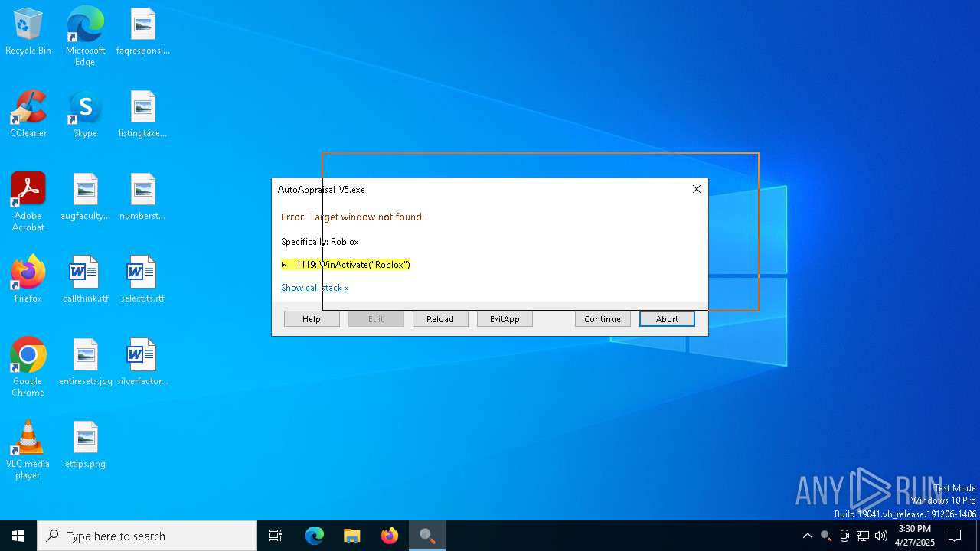
Task: Select the silverfactor... document
Action: point(143,363)
